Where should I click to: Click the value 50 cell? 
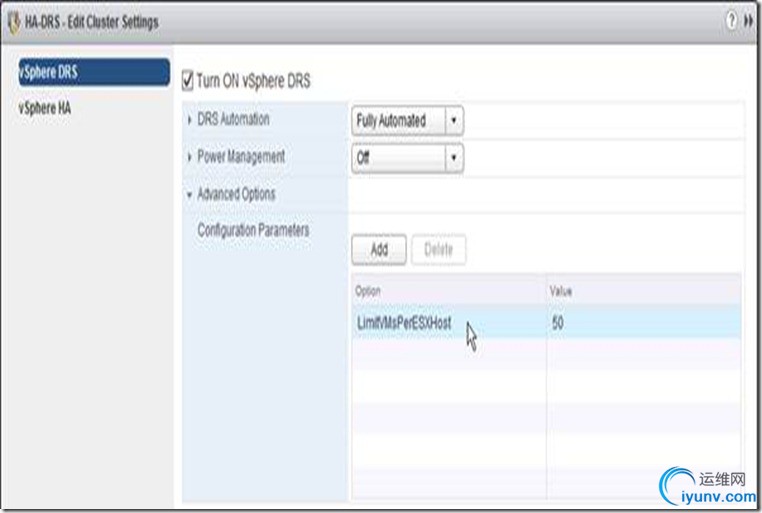[x=643, y=323]
